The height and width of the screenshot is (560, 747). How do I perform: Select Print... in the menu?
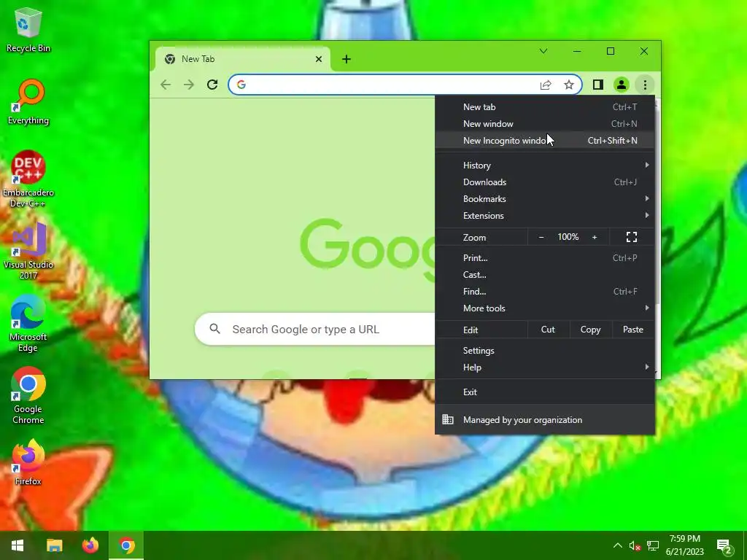tap(545, 258)
